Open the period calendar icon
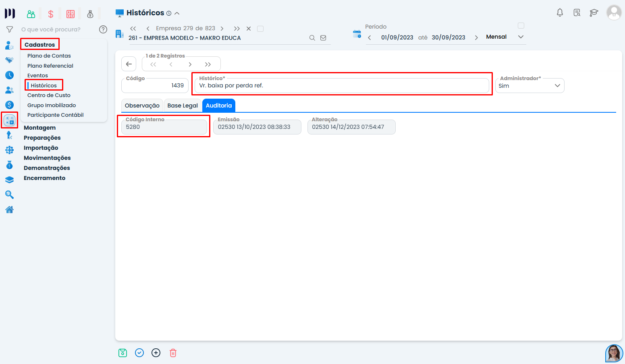Screen dimensions: 625x364 click(357, 34)
